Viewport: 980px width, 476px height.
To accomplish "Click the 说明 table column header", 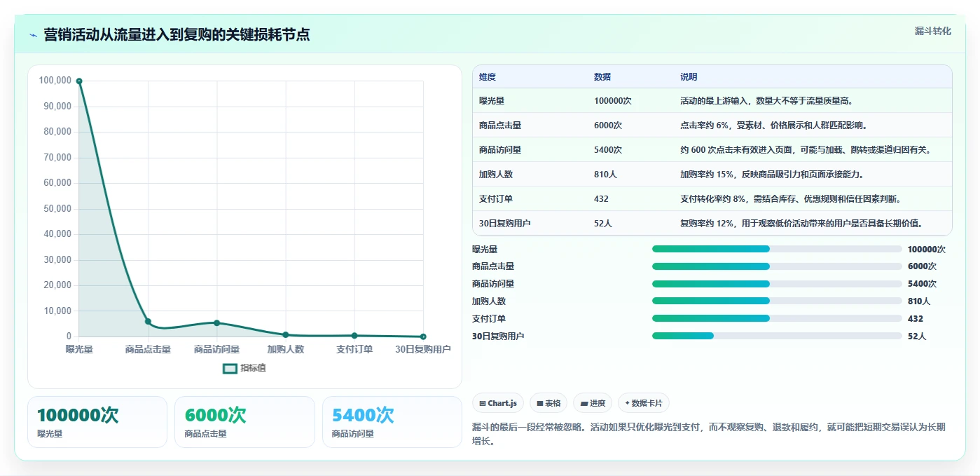I will pos(689,77).
